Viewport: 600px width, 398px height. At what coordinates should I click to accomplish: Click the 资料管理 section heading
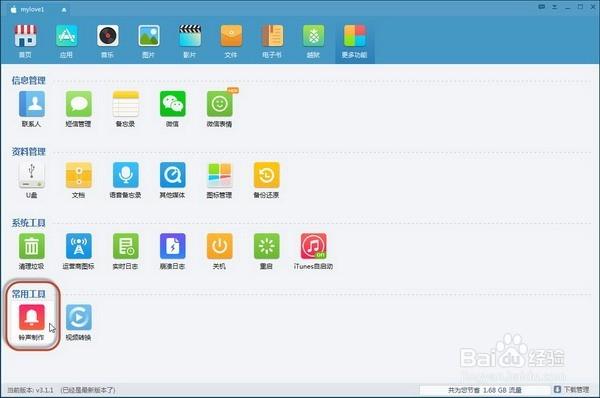point(29,152)
